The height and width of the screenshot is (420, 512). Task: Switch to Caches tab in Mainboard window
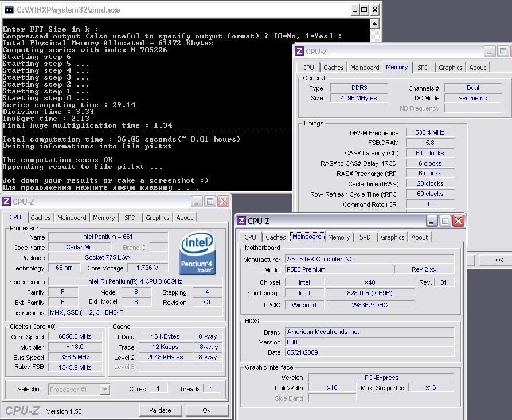(276, 237)
